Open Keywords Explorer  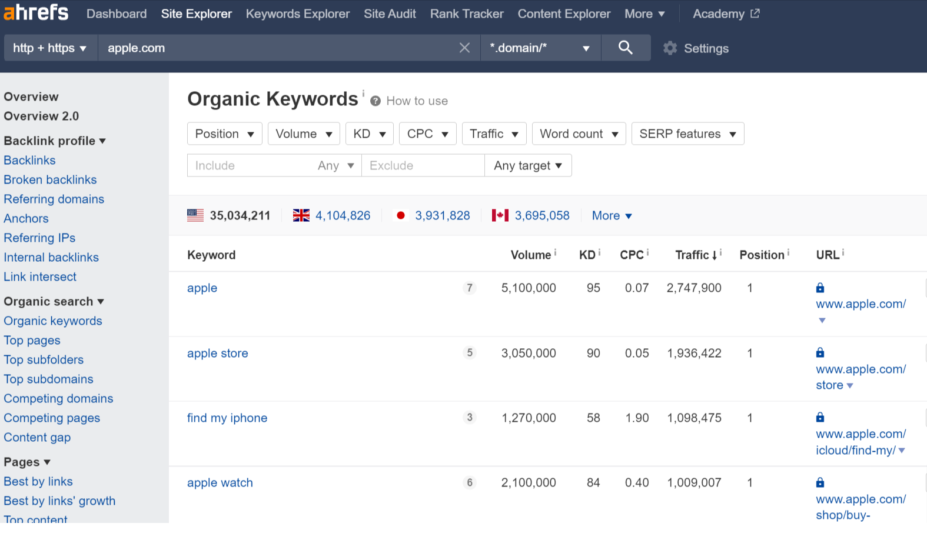(298, 14)
